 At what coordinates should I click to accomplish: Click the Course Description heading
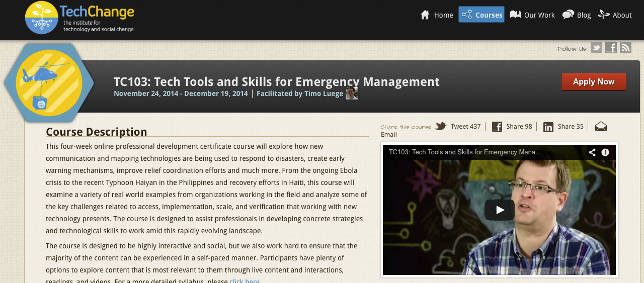coord(97,132)
